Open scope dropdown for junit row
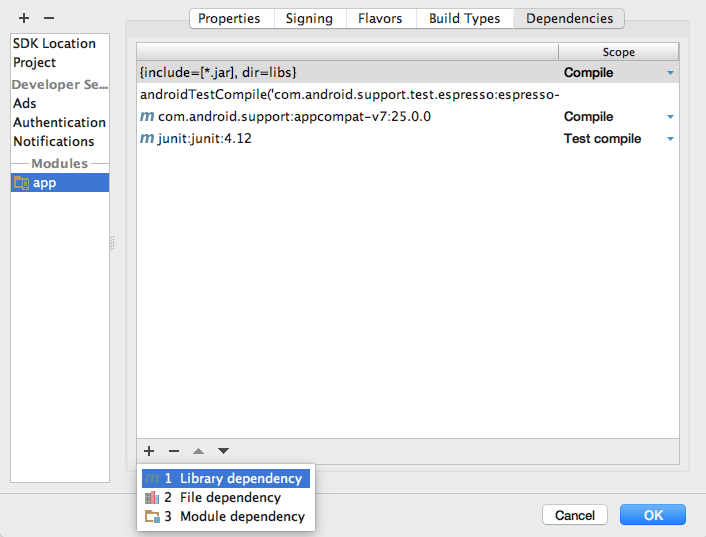Viewport: 706px width, 537px height. point(670,139)
